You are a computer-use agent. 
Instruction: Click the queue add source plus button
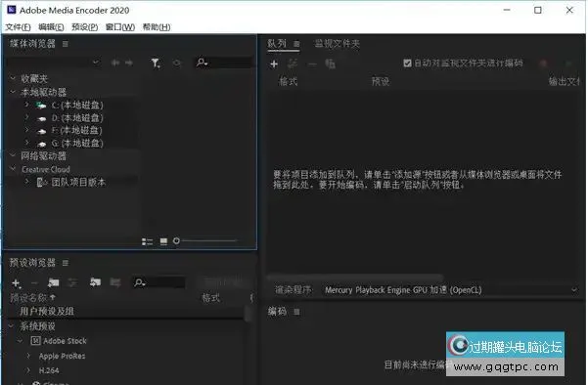(274, 64)
